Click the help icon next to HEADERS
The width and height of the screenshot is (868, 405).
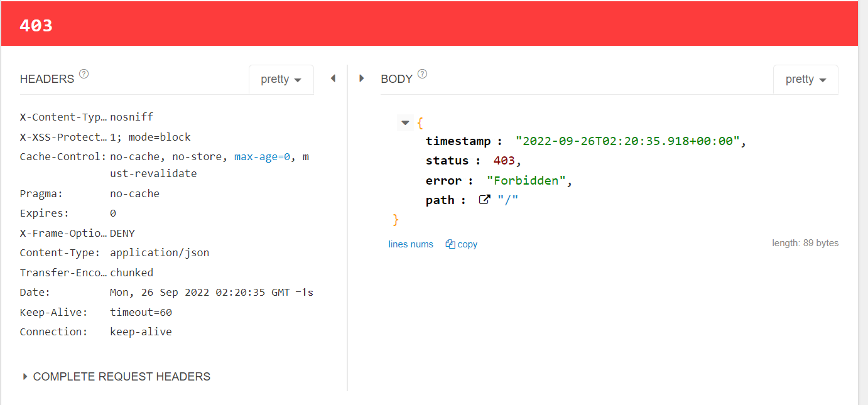click(x=84, y=74)
